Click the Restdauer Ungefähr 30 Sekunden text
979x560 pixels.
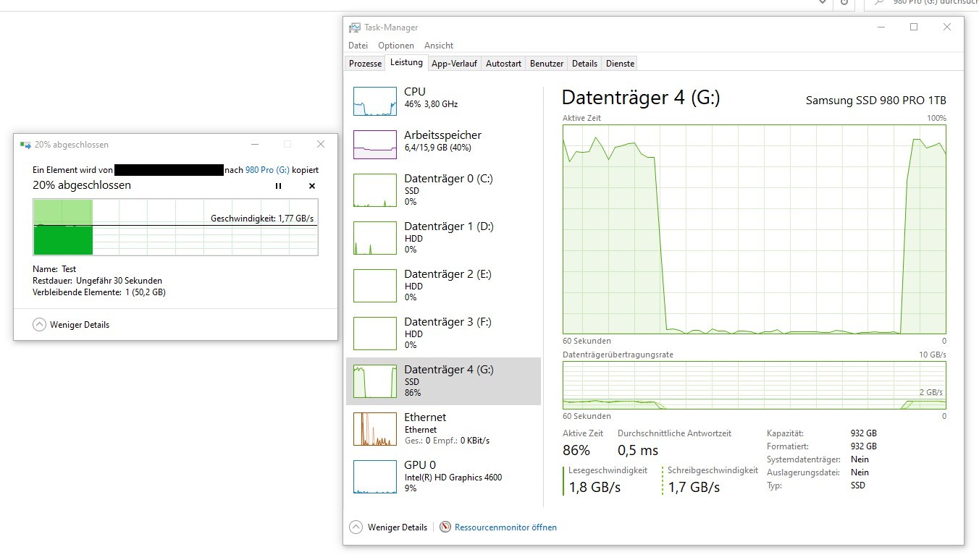pos(97,281)
